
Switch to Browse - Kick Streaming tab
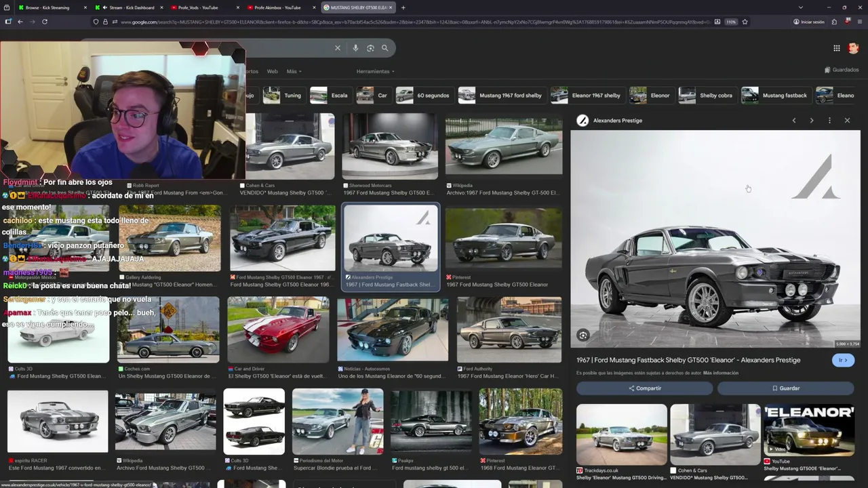[x=52, y=7]
